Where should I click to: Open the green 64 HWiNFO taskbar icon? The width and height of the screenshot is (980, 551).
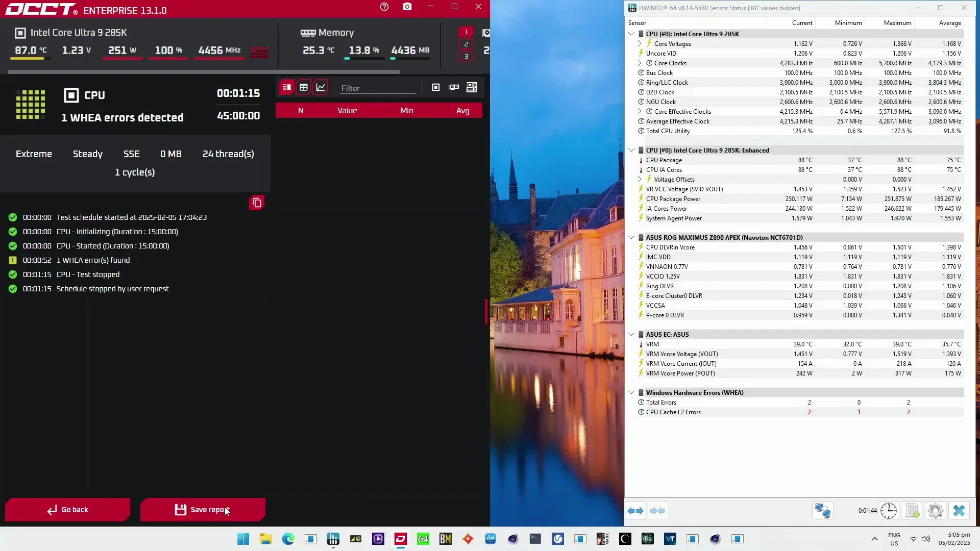(x=423, y=539)
